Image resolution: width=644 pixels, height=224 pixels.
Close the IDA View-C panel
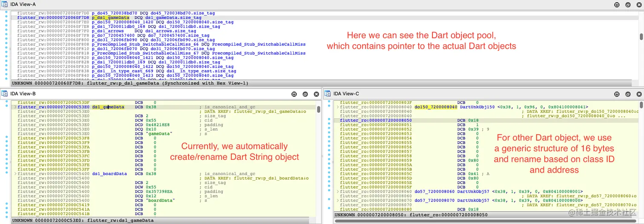click(639, 94)
